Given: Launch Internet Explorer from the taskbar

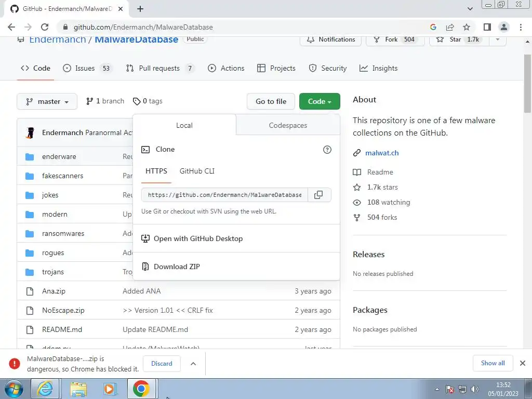Looking at the screenshot, I should (45, 389).
